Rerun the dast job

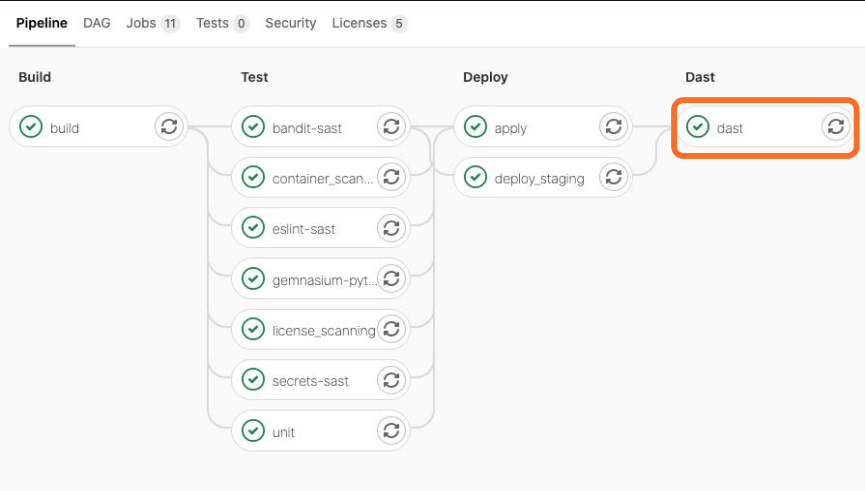(835, 127)
